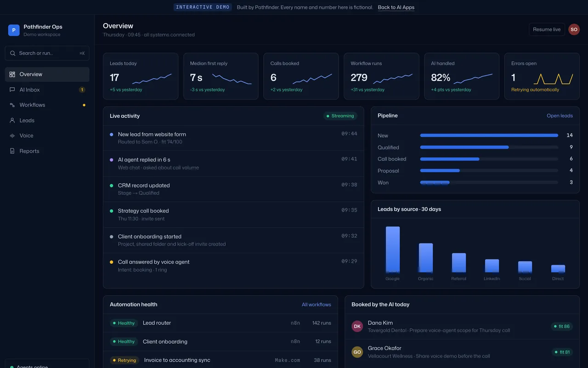
Task: Open the Errors open stat card
Action: coord(542,76)
